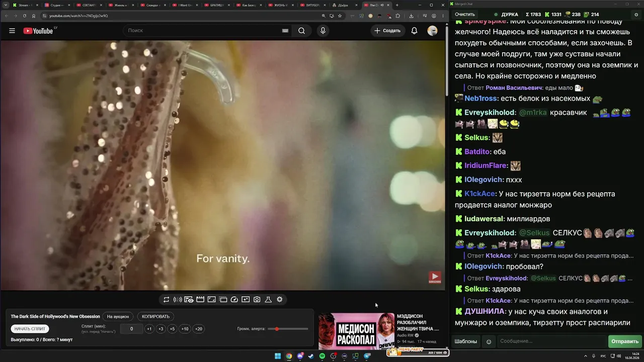644x362 pixels.
Task: Add +10 to split minutes
Action: (185, 329)
